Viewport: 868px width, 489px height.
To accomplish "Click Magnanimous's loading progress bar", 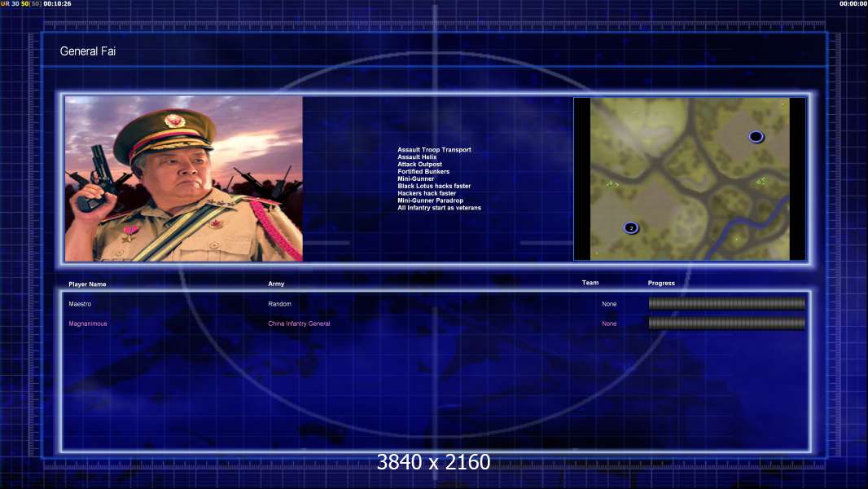I will (727, 323).
